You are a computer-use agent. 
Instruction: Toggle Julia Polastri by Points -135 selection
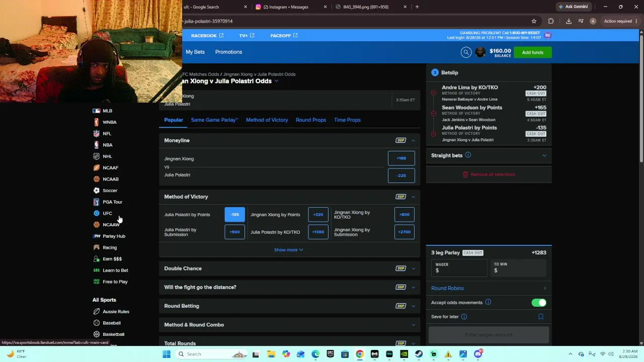[235, 215]
